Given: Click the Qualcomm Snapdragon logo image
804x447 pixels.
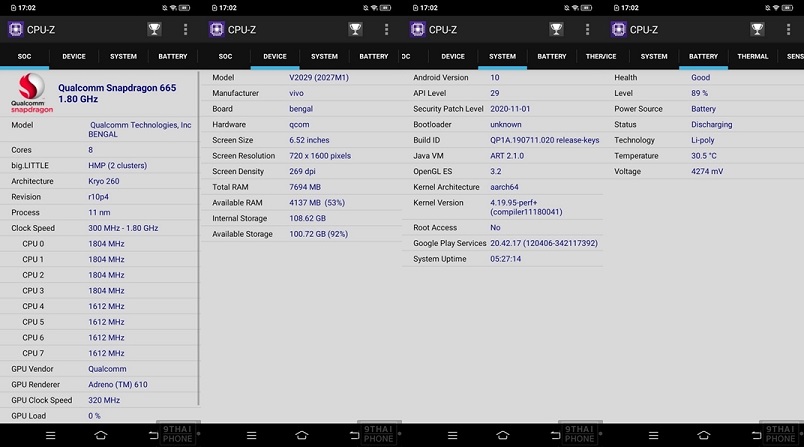Looking at the screenshot, I should tap(32, 93).
